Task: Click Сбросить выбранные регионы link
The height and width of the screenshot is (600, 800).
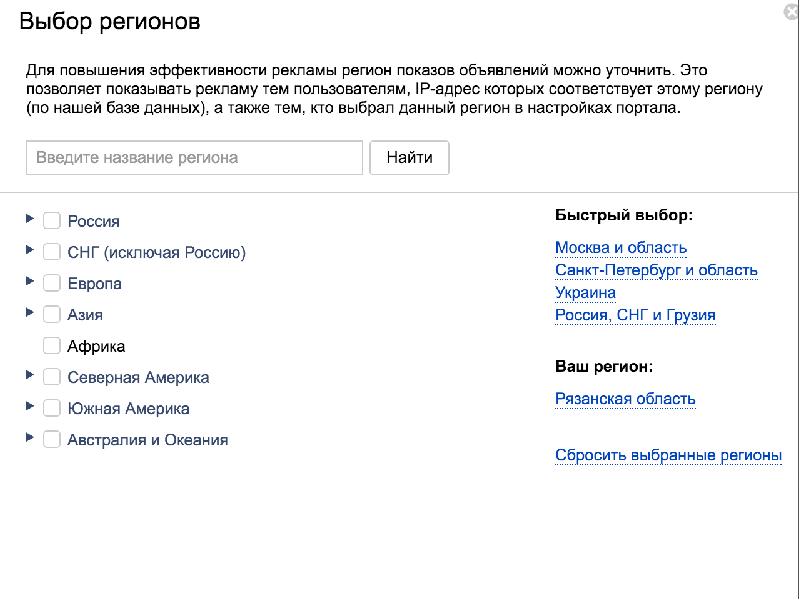Action: pos(668,456)
